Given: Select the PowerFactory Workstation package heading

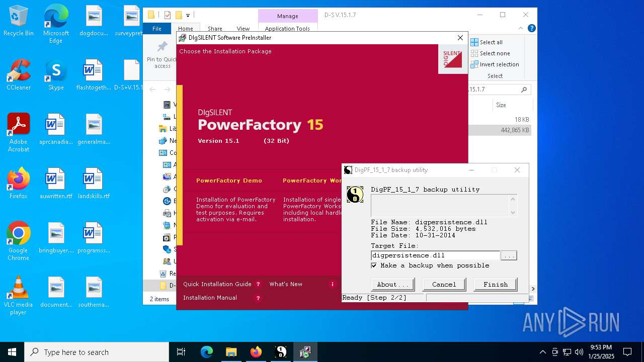Looking at the screenshot, I should (x=312, y=180).
